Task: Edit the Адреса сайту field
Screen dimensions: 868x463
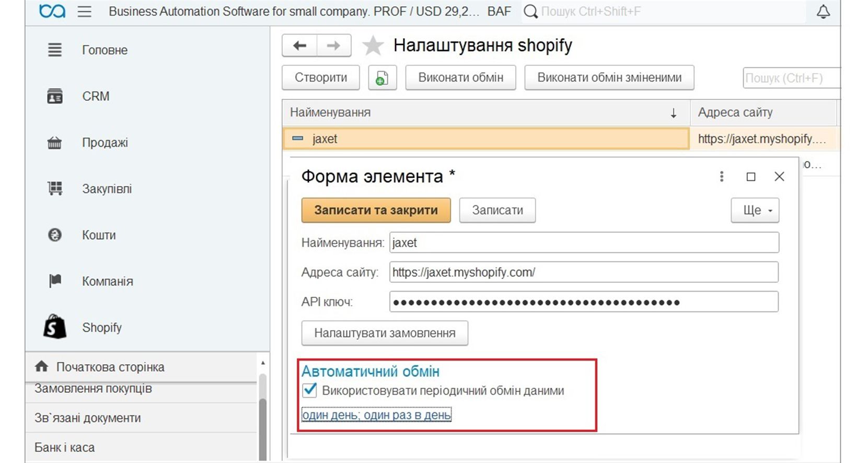Action: (x=584, y=272)
